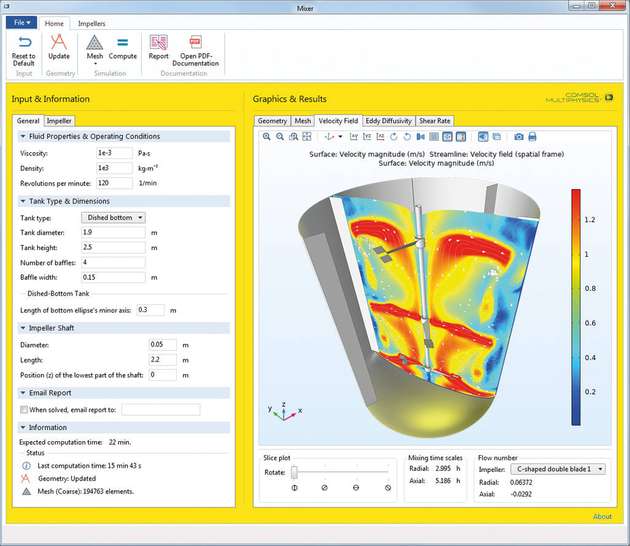The image size is (630, 546).
Task: Switch to the YZ view
Action: pyautogui.click(x=367, y=137)
